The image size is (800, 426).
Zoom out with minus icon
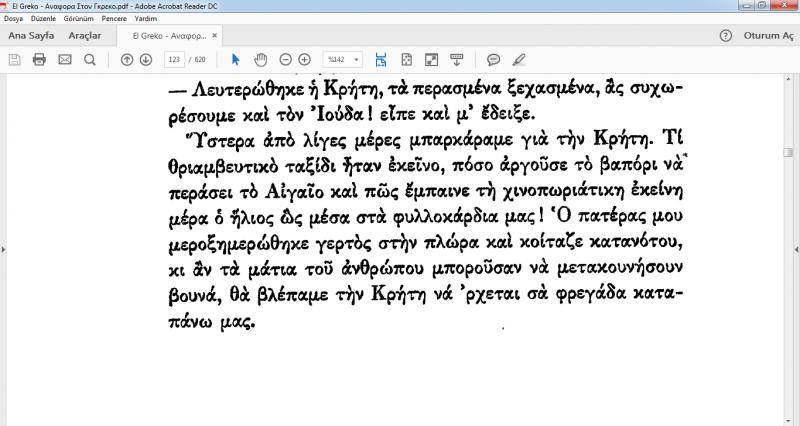pos(286,60)
